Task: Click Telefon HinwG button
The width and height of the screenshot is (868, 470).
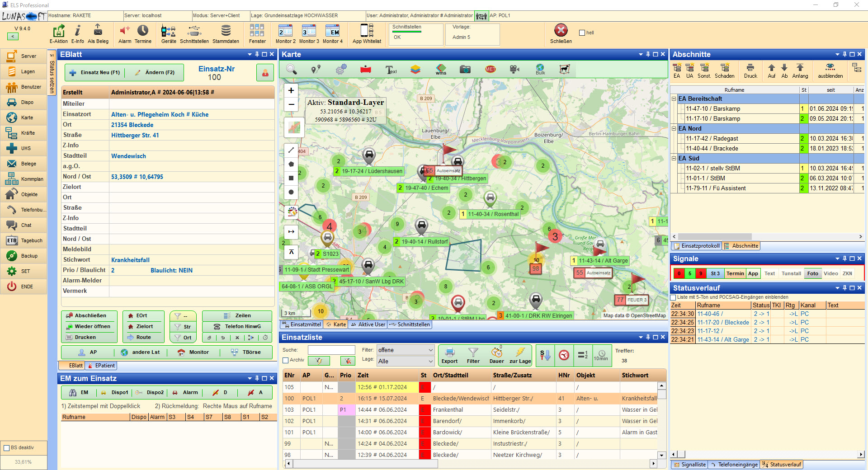Action: pyautogui.click(x=237, y=326)
